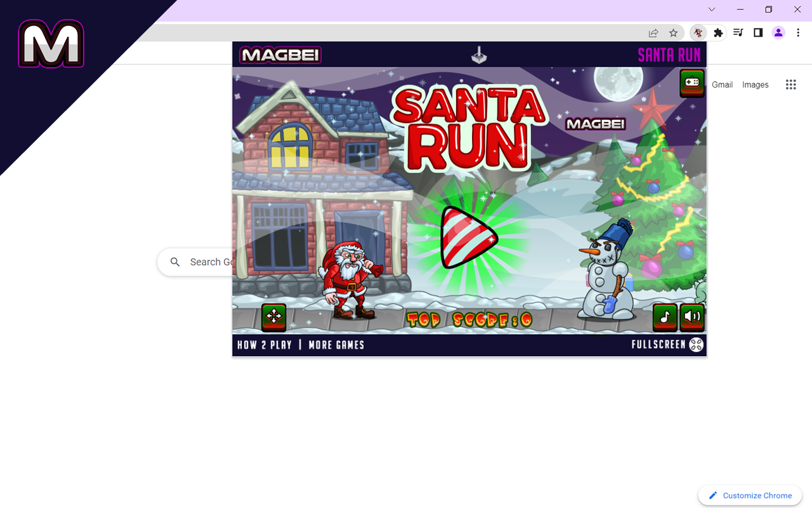This screenshot has height=508, width=812.
Task: Click the joystick icon in the top bar
Action: click(479, 55)
